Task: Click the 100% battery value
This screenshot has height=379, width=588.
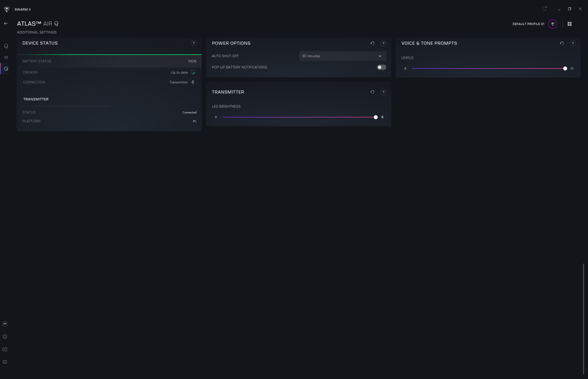Action: pos(192,61)
